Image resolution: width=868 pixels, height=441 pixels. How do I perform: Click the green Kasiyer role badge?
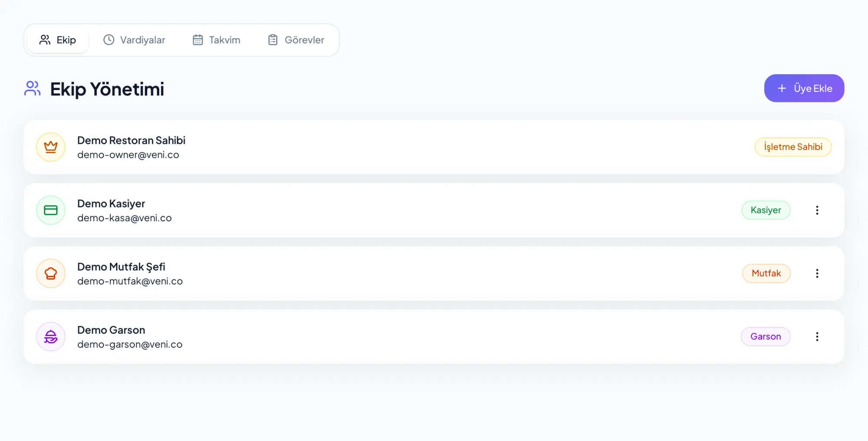(766, 210)
